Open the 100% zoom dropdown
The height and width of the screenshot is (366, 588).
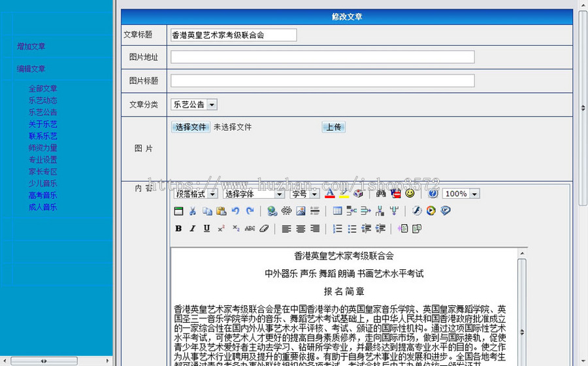461,194
